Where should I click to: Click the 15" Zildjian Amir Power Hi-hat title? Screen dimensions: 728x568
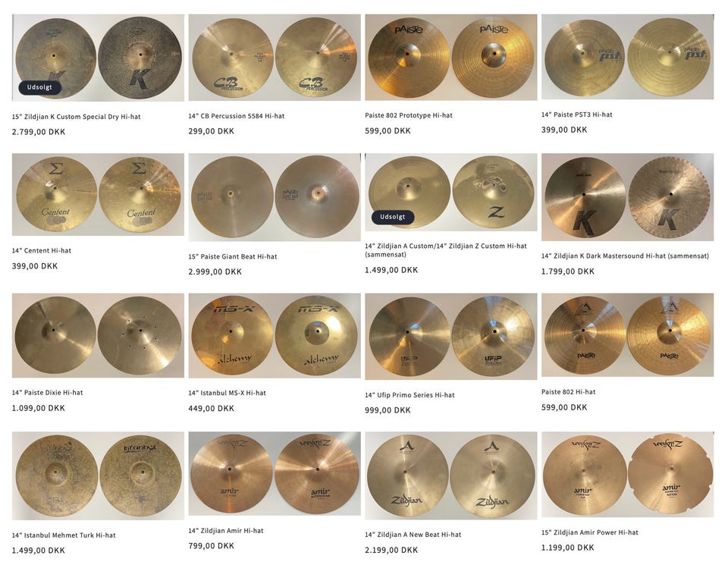pos(590,532)
